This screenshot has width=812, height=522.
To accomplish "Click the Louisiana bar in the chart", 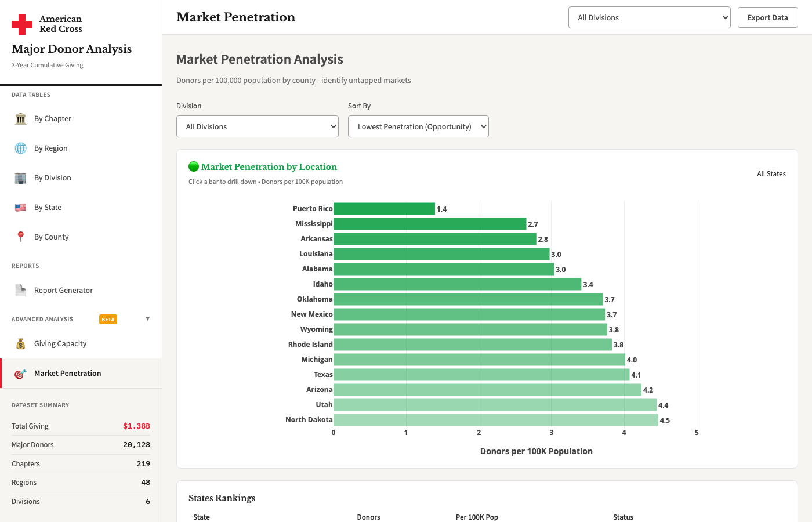I will (x=441, y=254).
